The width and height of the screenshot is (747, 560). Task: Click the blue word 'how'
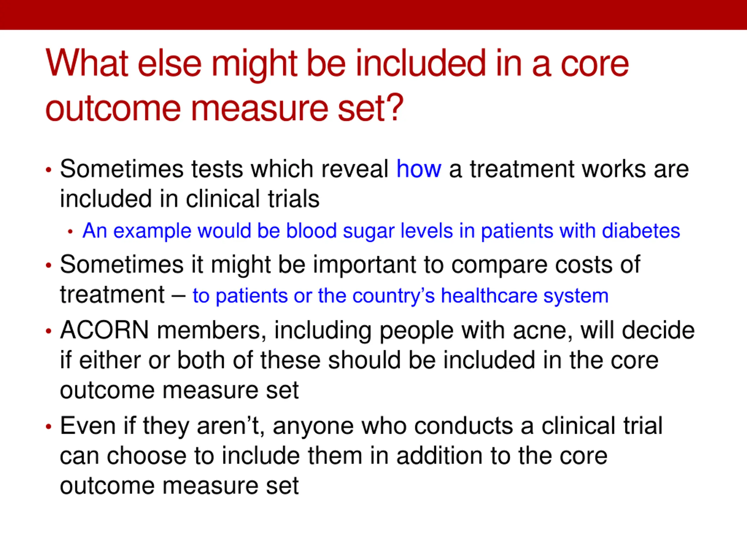(418, 169)
